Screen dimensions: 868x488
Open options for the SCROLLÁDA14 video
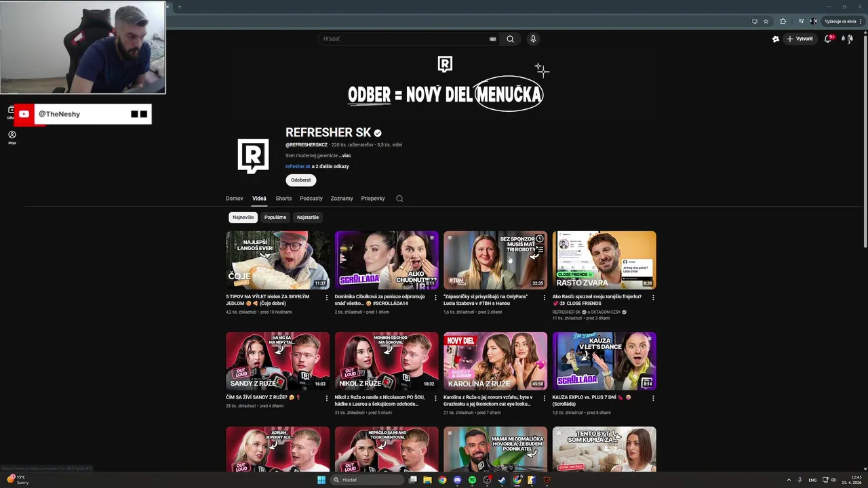pos(435,298)
